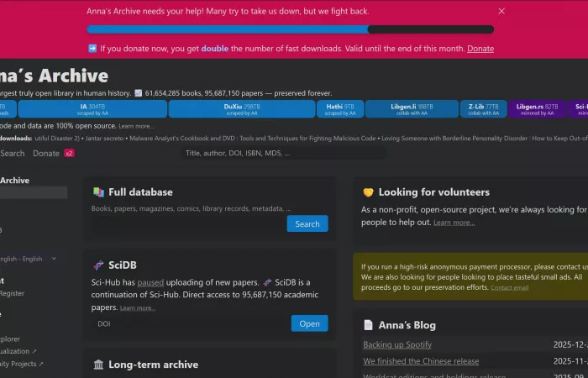This screenshot has height=378, width=588.
Task: Click the SciDB DNA icon in heading
Action: click(98, 265)
